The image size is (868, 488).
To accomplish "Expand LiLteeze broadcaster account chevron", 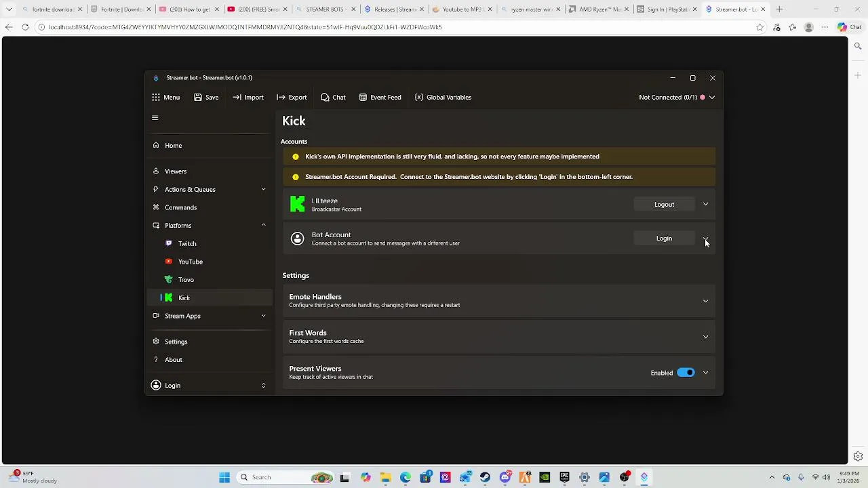I will (x=705, y=205).
